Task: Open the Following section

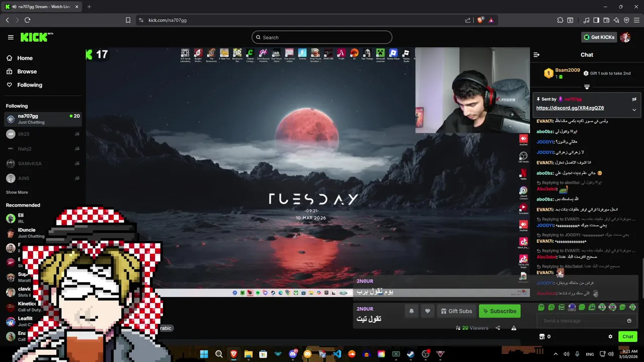Action: pos(30,85)
